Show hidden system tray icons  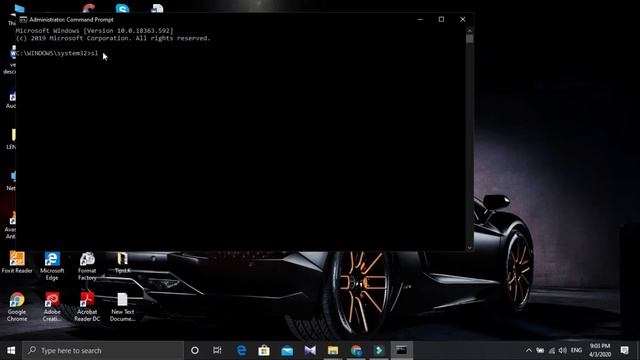(x=529, y=350)
